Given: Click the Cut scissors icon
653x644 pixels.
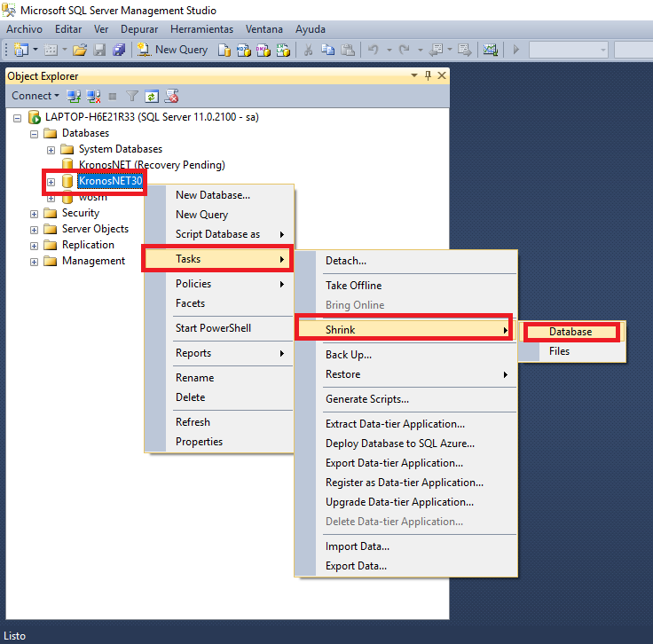Looking at the screenshot, I should (308, 50).
